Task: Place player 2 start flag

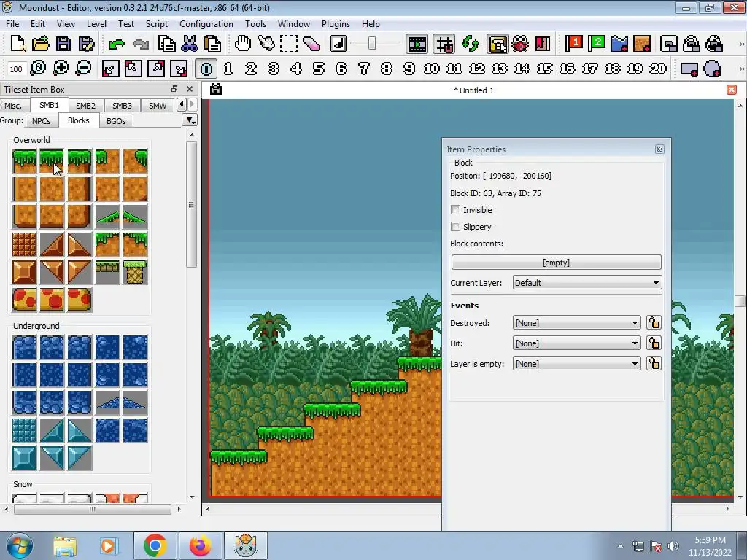Action: 597,44
